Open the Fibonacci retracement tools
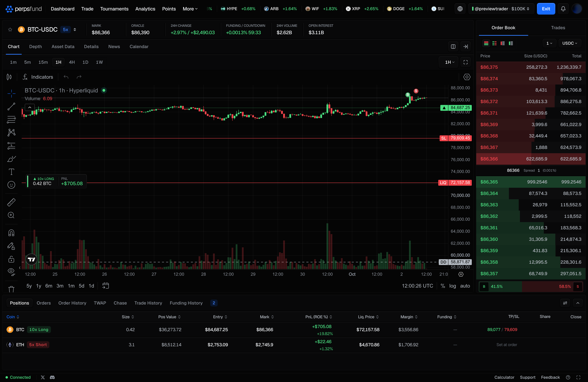 [x=11, y=120]
